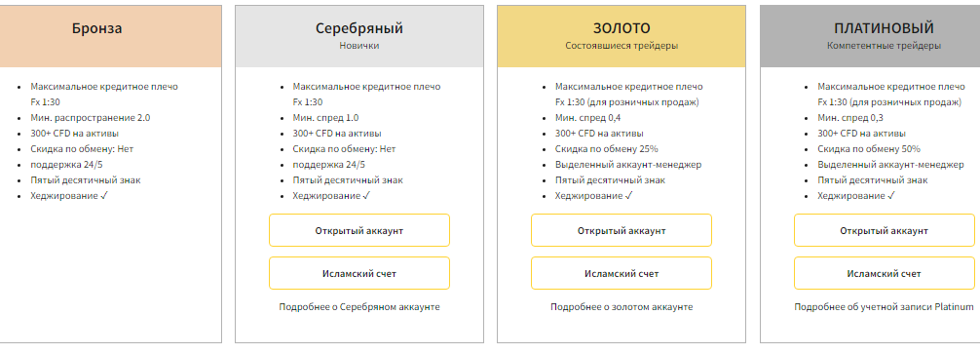Click Хеджирование checkmark item in Бронза card
Viewport: 980px width, 354px height.
70,196
